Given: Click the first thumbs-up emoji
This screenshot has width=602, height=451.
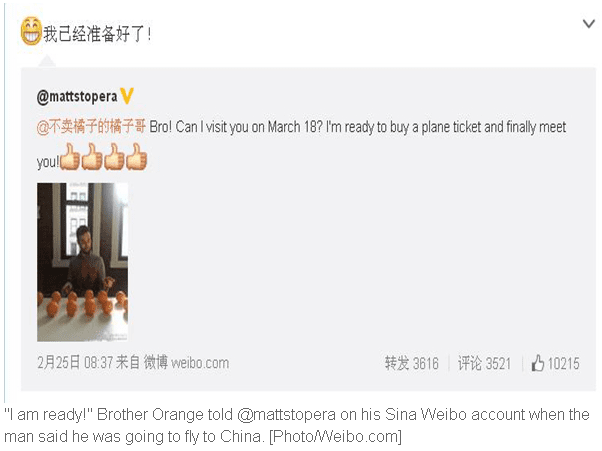Looking at the screenshot, I should pos(70,157).
